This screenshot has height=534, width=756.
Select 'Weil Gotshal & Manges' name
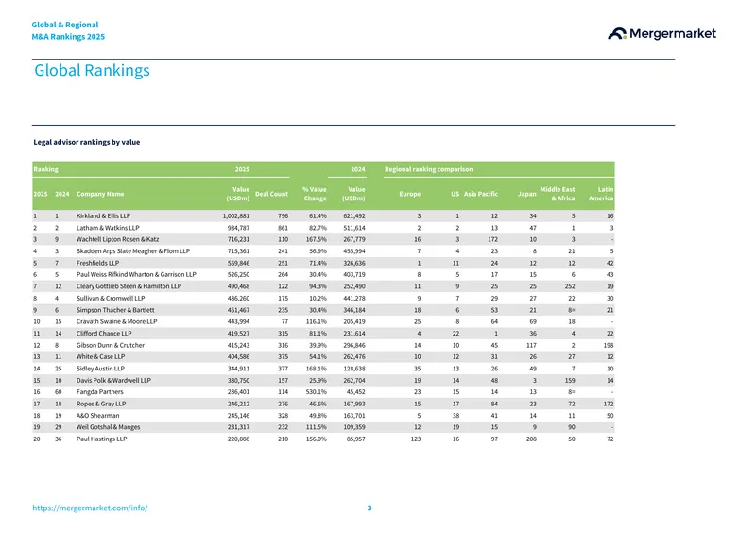[x=108, y=427]
